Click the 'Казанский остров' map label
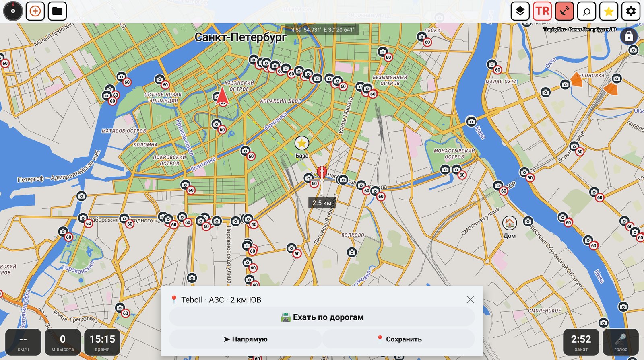Screen dimensions: 644x360 click(239, 86)
